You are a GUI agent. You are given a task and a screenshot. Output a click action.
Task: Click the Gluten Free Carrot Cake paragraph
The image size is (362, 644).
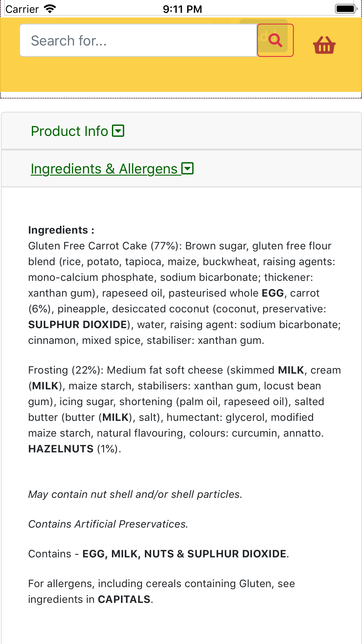point(181,293)
